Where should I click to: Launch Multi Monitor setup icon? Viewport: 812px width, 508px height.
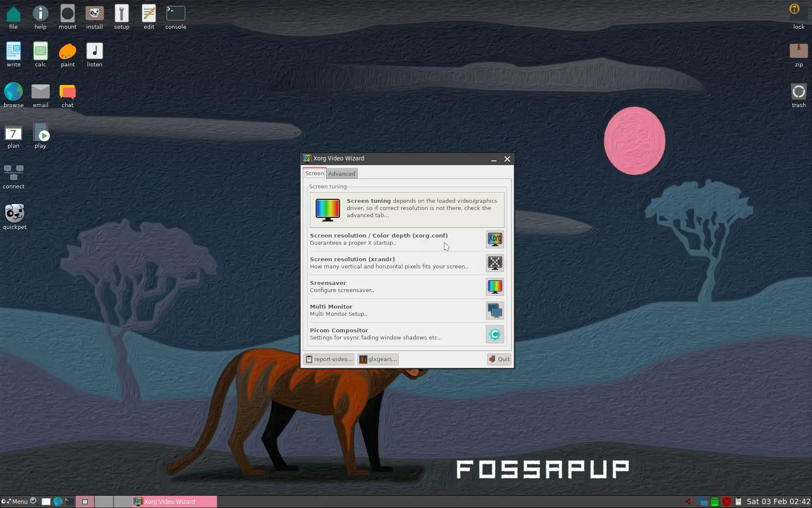[494, 311]
